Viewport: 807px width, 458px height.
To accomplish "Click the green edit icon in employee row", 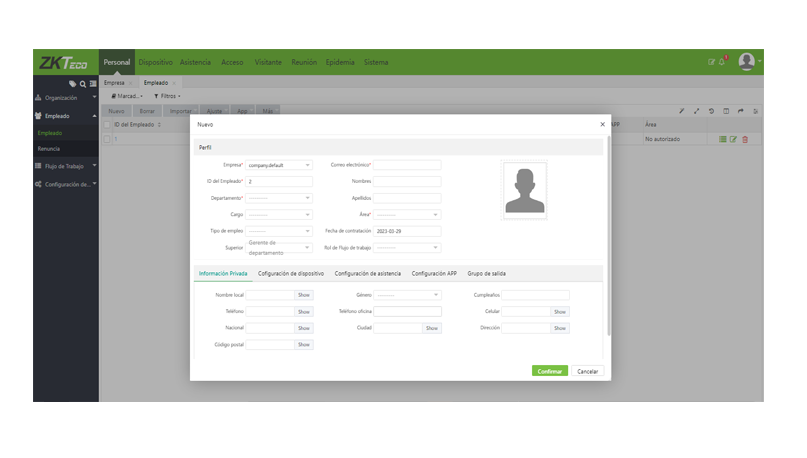I will [734, 139].
